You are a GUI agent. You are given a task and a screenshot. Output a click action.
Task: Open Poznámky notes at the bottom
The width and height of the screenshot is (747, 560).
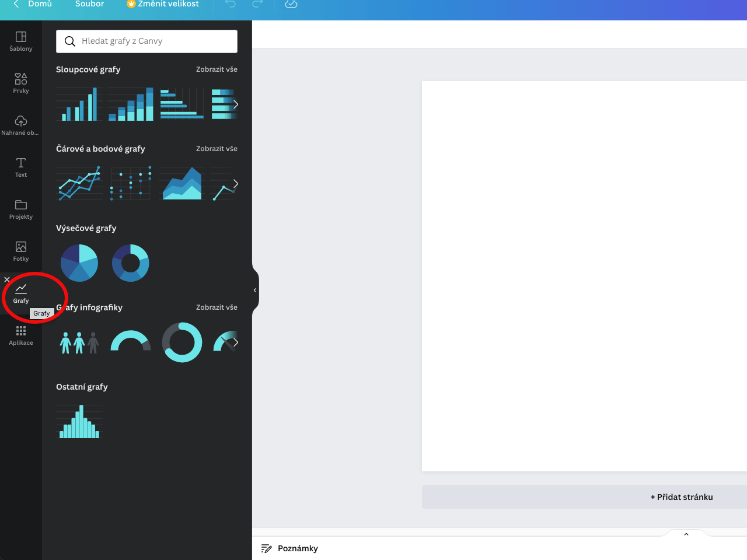click(x=290, y=548)
